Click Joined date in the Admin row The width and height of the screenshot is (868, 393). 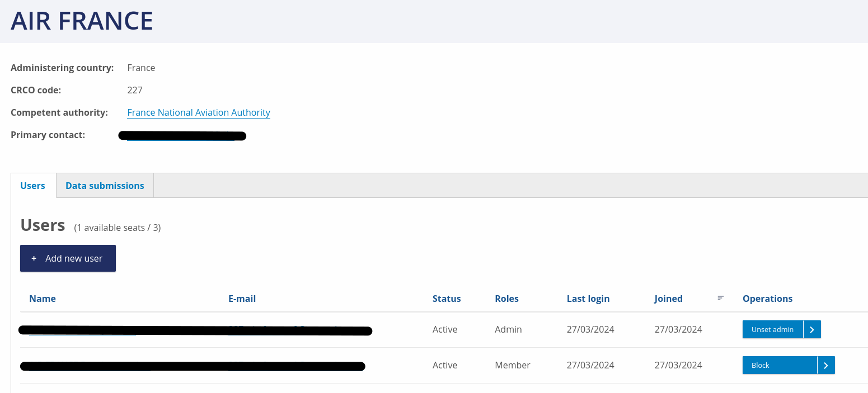coord(678,329)
